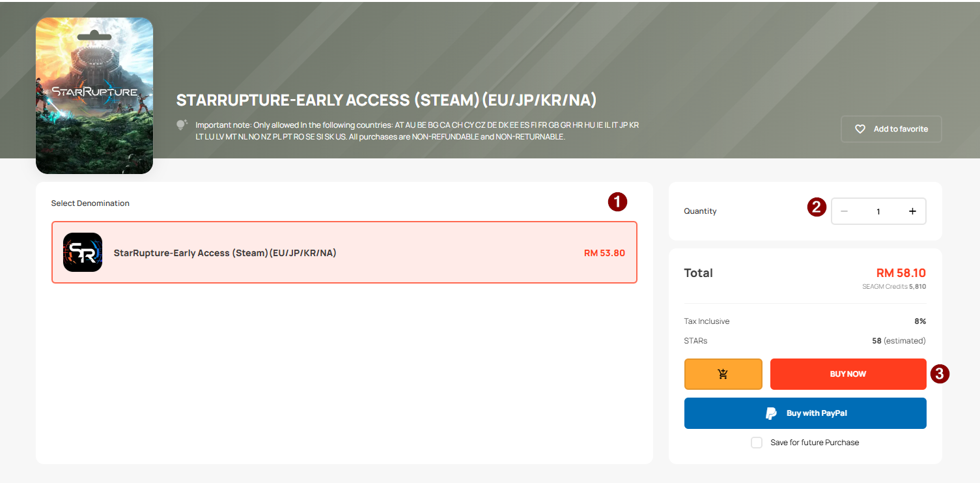The height and width of the screenshot is (483, 980).
Task: Select the StarRupture-Early Access denomination name
Action: pos(225,253)
